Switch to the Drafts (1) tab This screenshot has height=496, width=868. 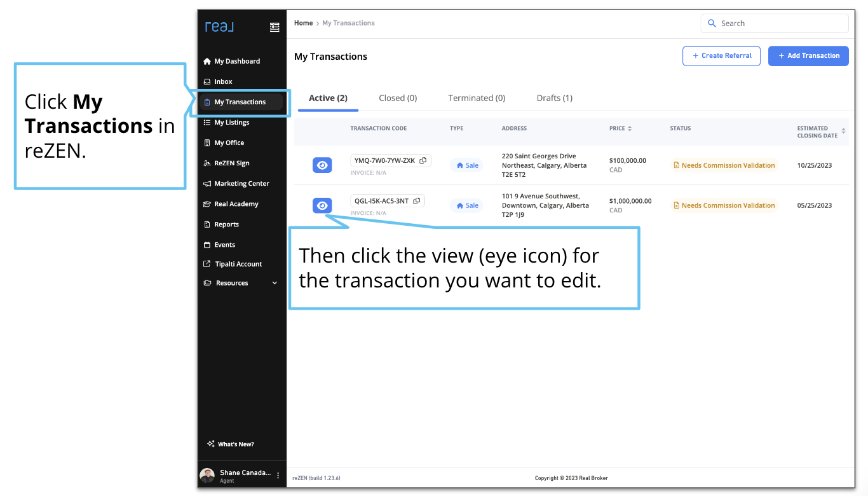555,98
